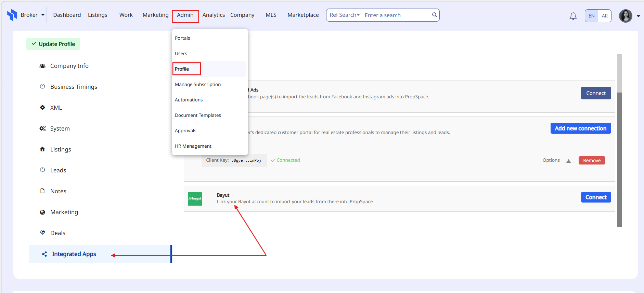Click the Business Timings clock icon
The height and width of the screenshot is (293, 644).
tap(42, 86)
